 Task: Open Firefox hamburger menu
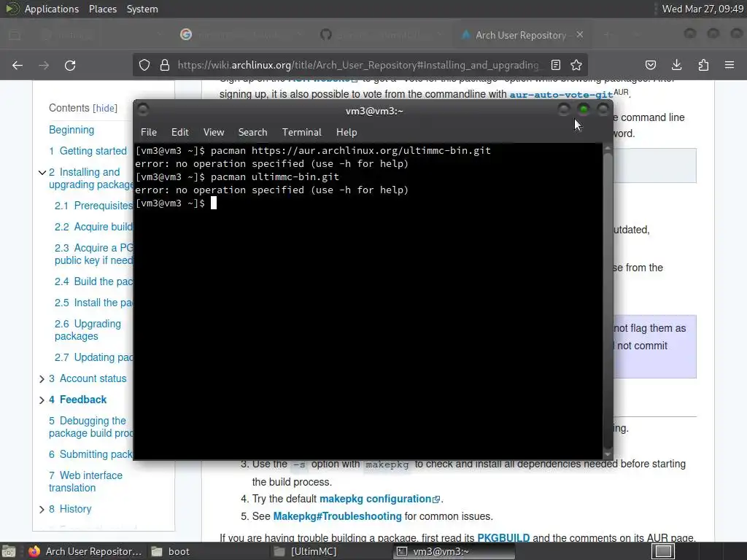pos(729,65)
